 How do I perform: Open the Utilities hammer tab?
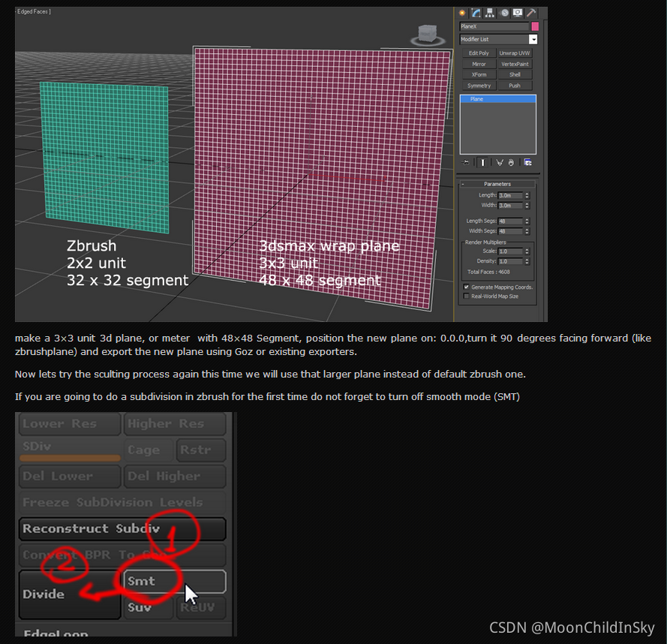531,14
